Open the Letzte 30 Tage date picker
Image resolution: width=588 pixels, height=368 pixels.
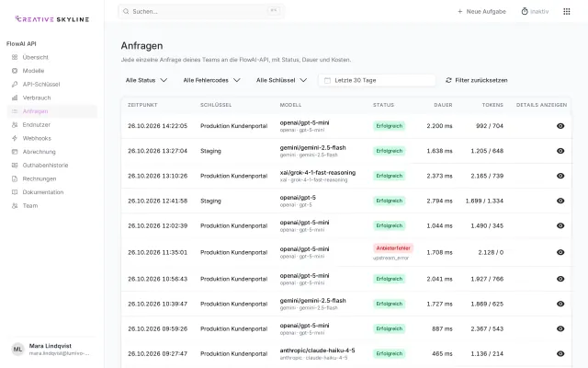coord(377,80)
